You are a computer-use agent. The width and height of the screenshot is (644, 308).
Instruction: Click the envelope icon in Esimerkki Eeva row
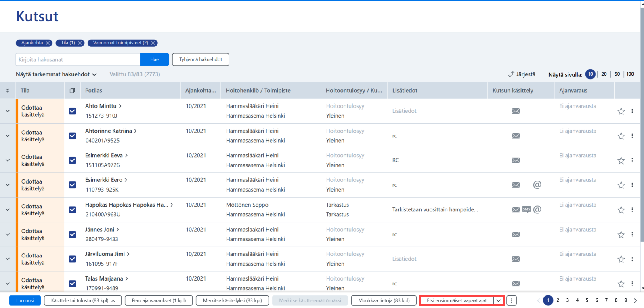[x=516, y=160]
